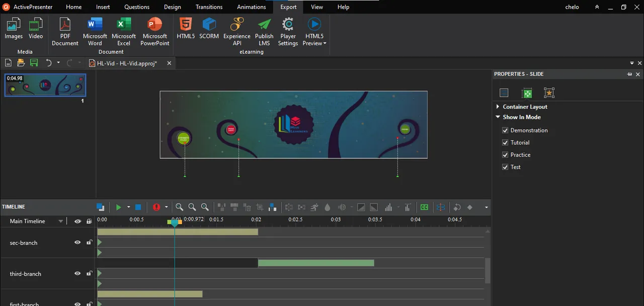Open the closed captions (CC) tool

tap(425, 207)
